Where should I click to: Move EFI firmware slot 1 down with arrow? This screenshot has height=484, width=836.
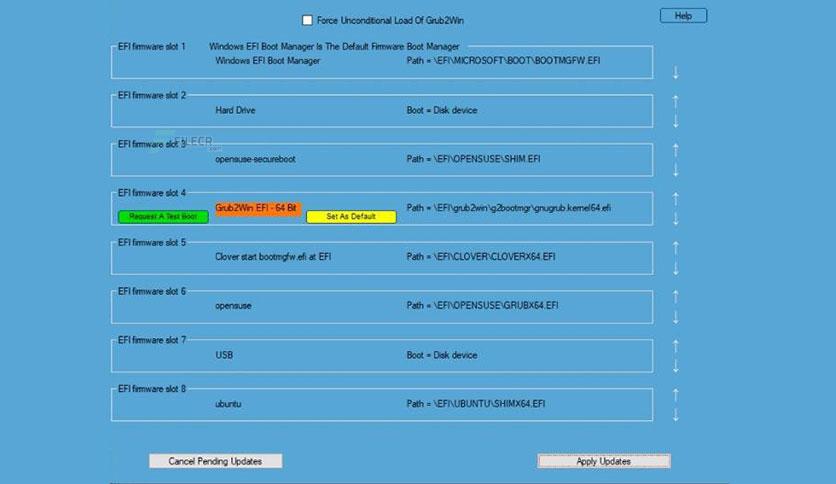[x=676, y=73]
